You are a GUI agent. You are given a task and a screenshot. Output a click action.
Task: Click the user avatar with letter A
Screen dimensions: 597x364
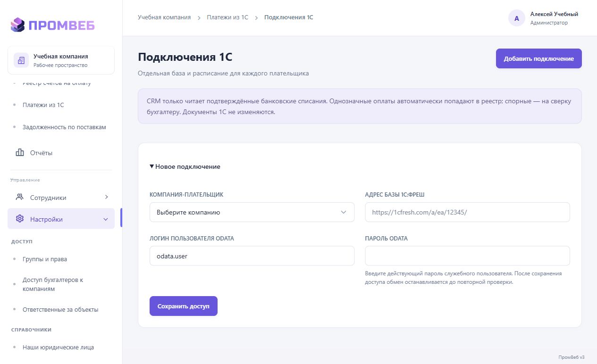click(517, 18)
